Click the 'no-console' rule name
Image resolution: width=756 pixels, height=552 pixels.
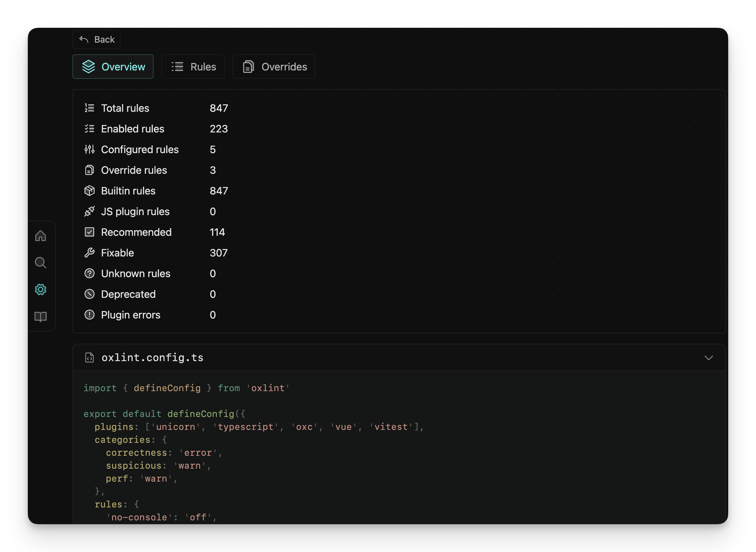pyautogui.click(x=139, y=517)
